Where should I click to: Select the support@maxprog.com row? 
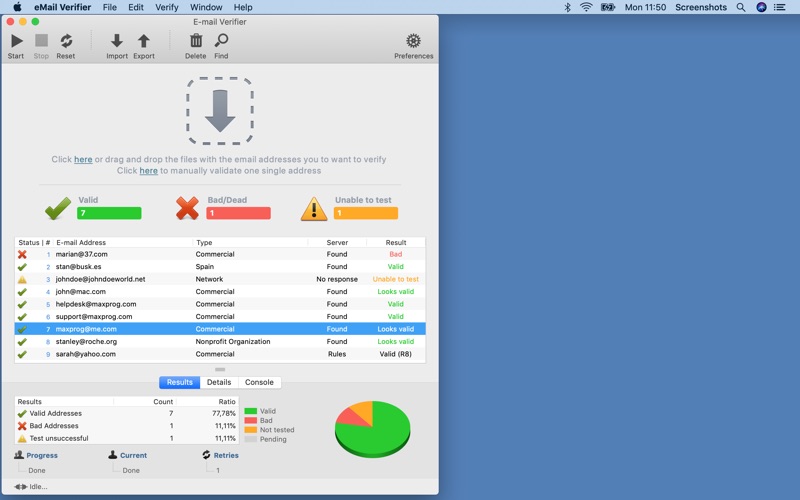point(220,317)
